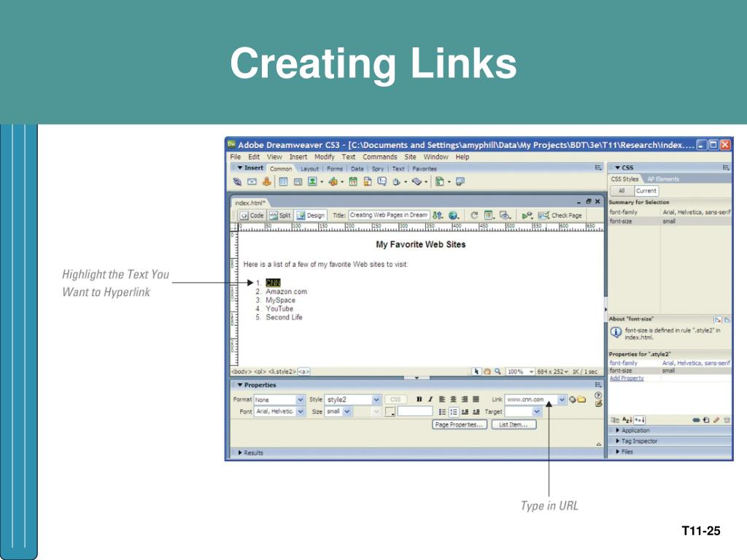Click Edit Style pencil icon
The width and height of the screenshot is (747, 560).
click(x=716, y=420)
